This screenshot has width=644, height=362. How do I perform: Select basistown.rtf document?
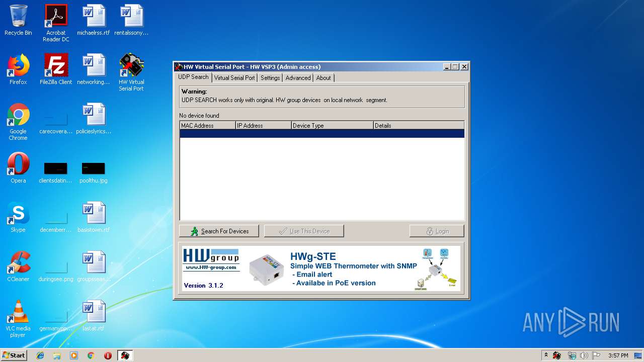click(x=94, y=217)
